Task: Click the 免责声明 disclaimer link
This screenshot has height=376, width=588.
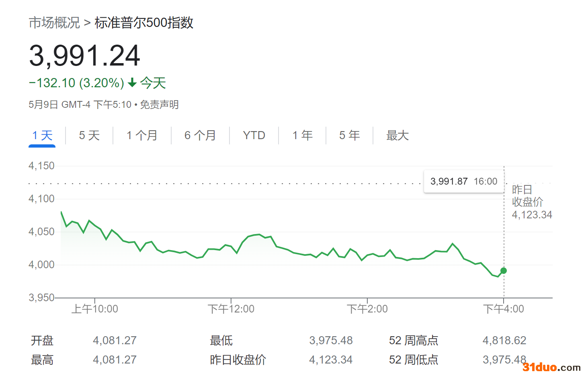Action: 159,105
